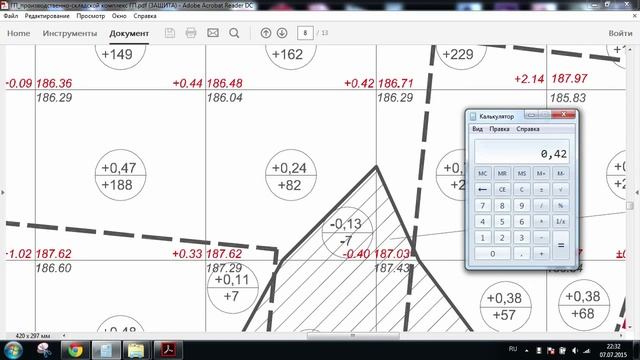Click the 1/x reciprocal button in Calculator
This screenshot has width=640, height=360.
561,221
